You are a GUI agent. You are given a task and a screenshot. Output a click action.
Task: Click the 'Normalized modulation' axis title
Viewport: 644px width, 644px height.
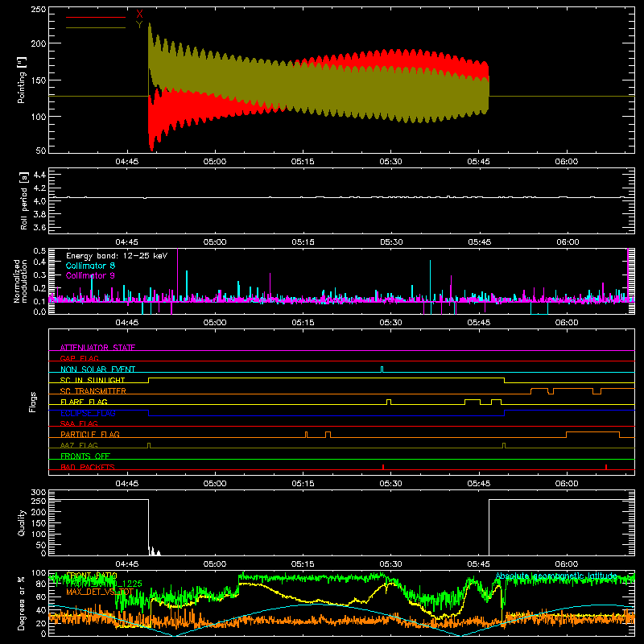[20, 281]
